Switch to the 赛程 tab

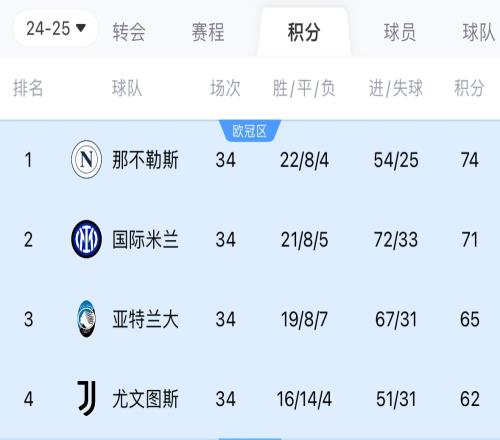(x=208, y=32)
